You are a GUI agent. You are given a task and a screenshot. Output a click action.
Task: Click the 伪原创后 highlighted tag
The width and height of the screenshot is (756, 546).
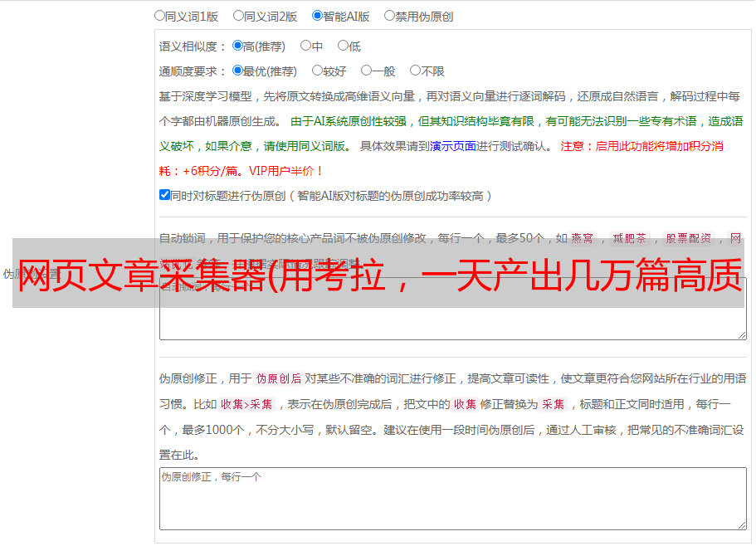pyautogui.click(x=279, y=378)
